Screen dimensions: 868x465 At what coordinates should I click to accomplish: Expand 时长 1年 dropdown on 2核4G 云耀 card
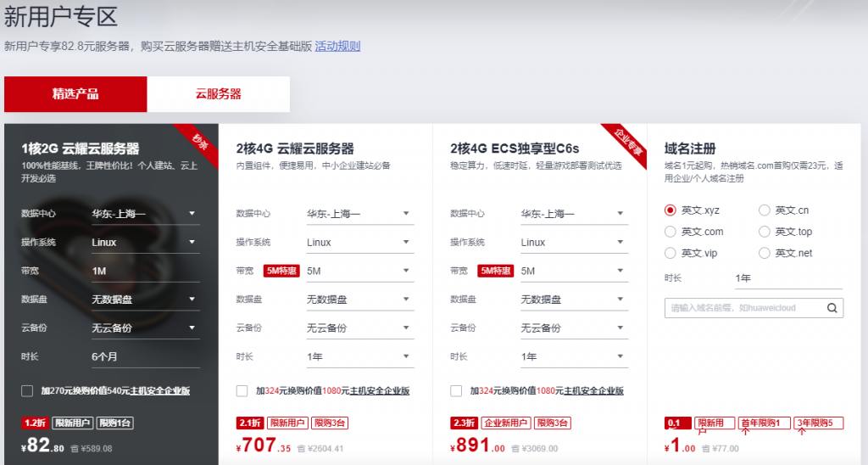(x=359, y=356)
